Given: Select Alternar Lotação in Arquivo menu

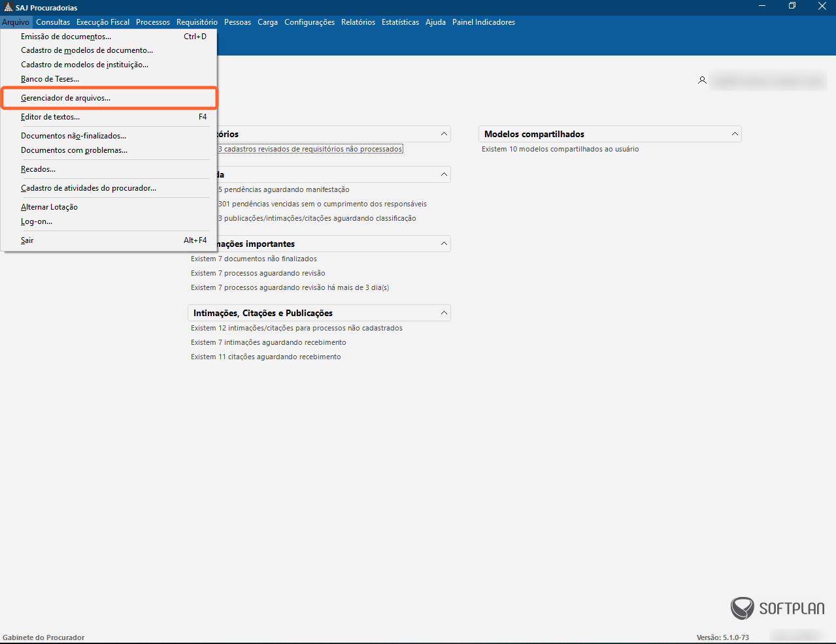Looking at the screenshot, I should 49,207.
